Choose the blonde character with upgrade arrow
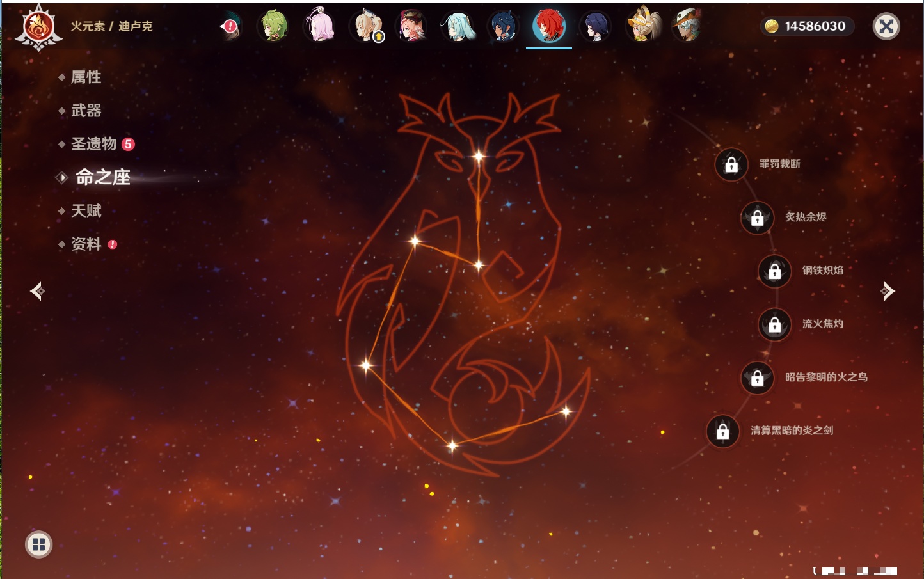The image size is (924, 579). coord(367,26)
